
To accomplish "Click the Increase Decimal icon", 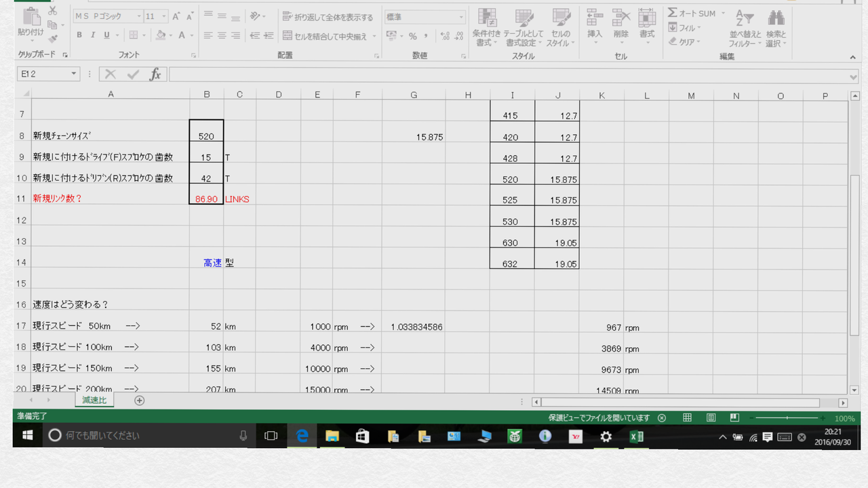I will pos(444,36).
